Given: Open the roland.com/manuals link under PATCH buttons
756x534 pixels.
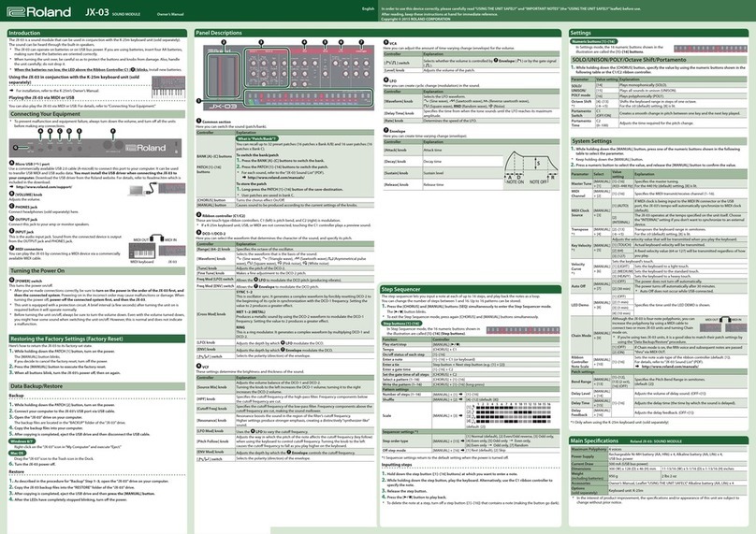Looking at the screenshot, I should pyautogui.click(x=275, y=178).
